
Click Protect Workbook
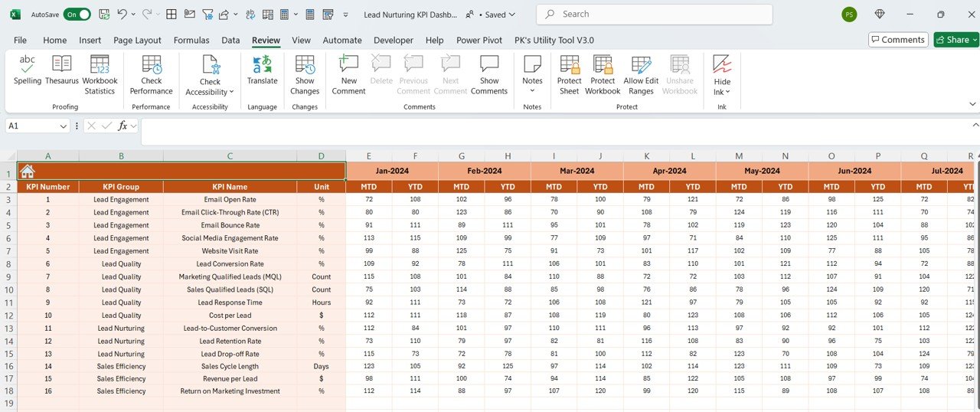coord(603,75)
